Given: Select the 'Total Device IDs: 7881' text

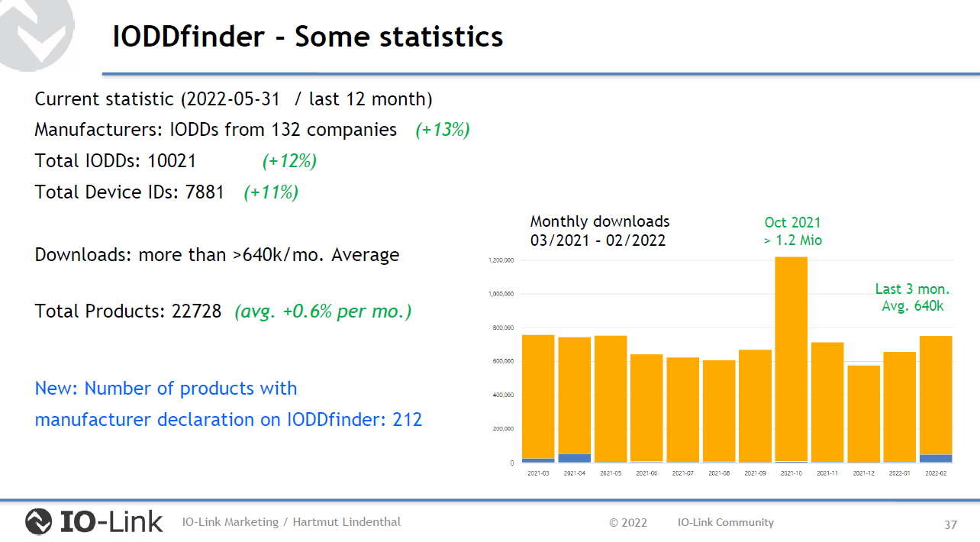Looking at the screenshot, I should pos(129,192).
